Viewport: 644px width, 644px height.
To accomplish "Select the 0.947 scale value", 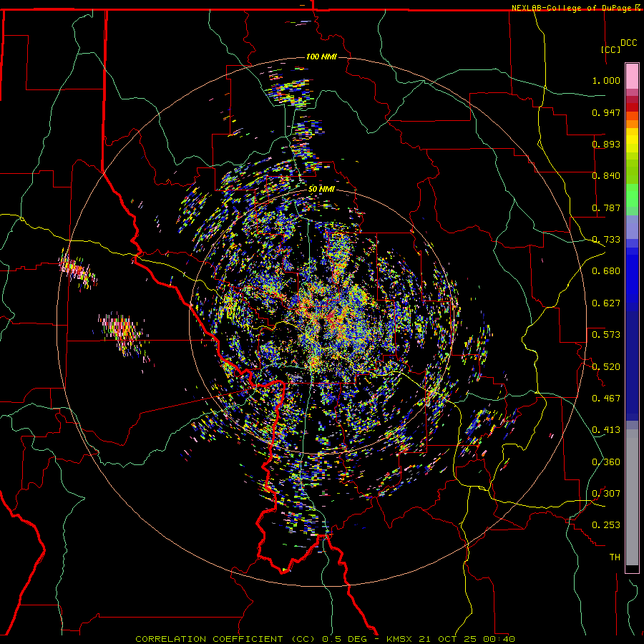I will click(x=606, y=112).
